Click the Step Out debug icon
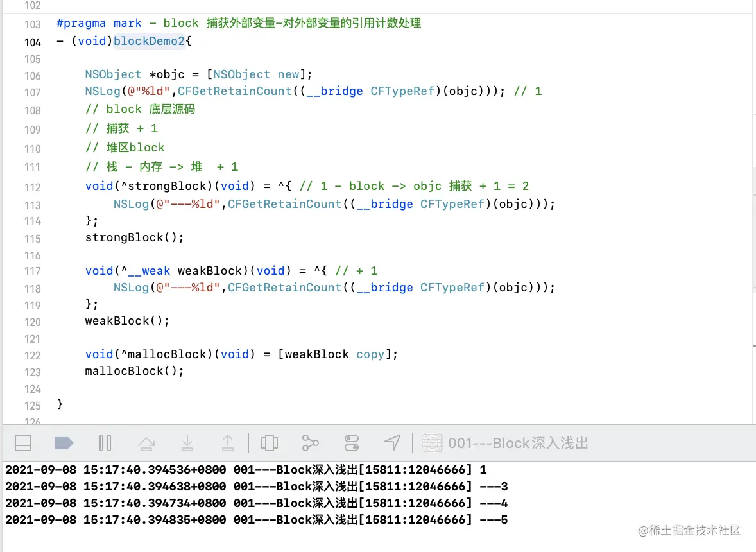Viewport: 756px width, 552px height. click(x=228, y=443)
